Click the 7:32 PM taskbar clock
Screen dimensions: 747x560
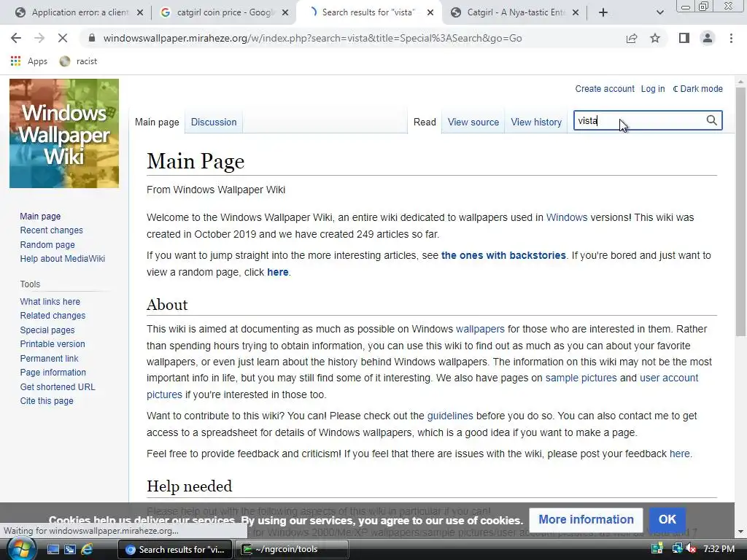coord(719,549)
